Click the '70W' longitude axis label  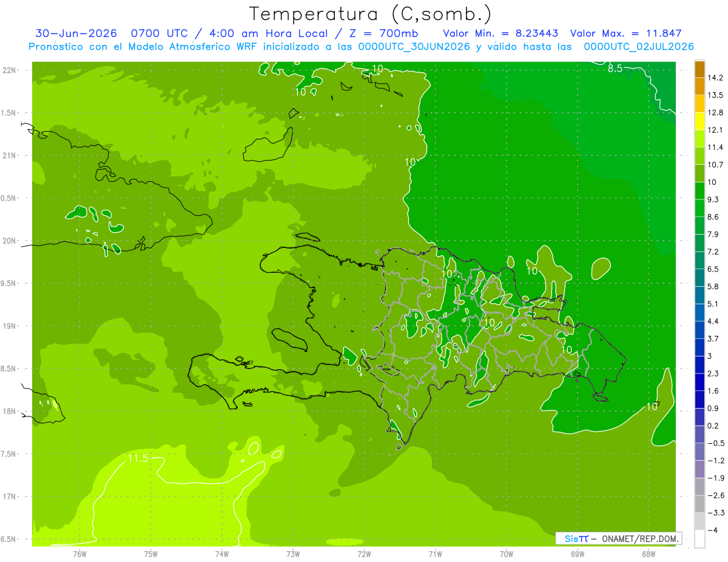(506, 554)
